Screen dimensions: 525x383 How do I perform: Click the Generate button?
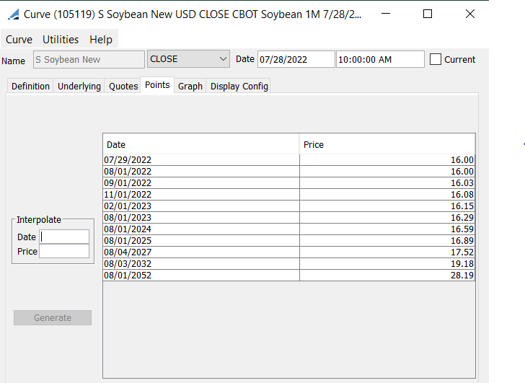pos(53,317)
